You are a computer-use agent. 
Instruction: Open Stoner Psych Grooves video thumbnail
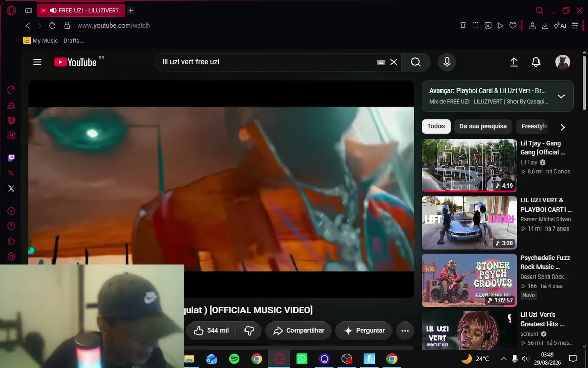coord(469,280)
